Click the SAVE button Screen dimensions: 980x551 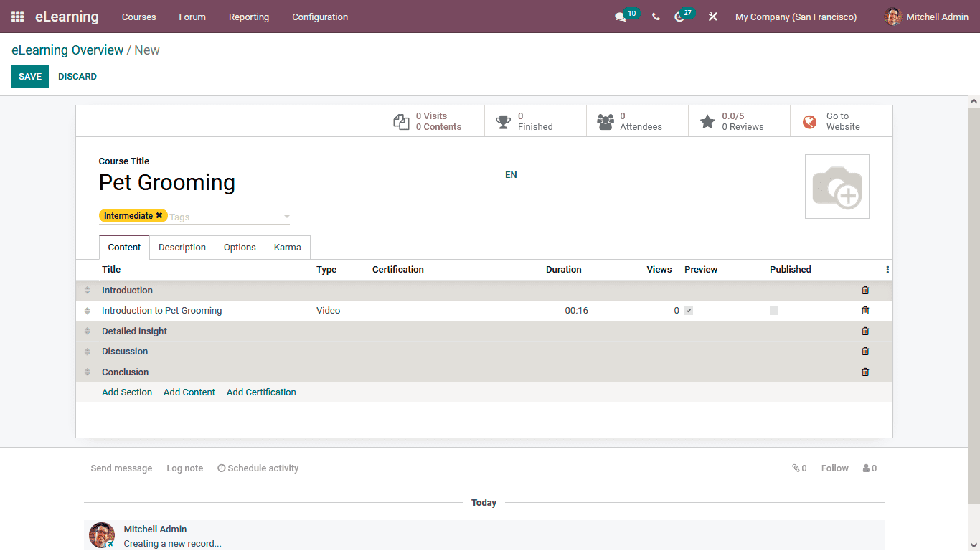(x=29, y=76)
